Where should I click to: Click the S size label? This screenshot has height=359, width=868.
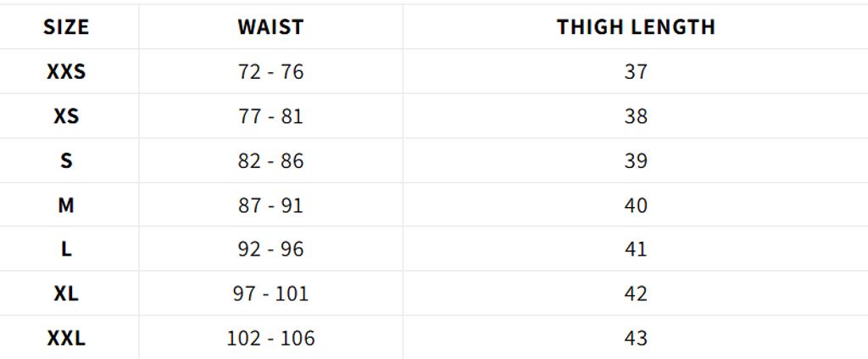point(66,160)
